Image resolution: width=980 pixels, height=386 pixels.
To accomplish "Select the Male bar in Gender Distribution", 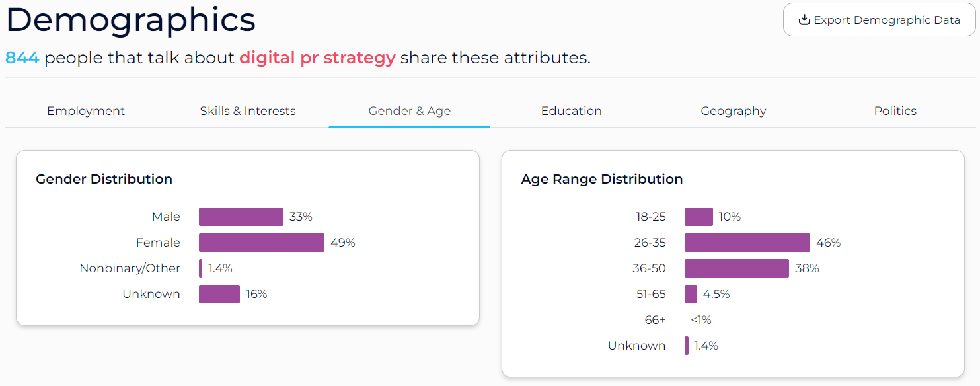I will point(241,216).
